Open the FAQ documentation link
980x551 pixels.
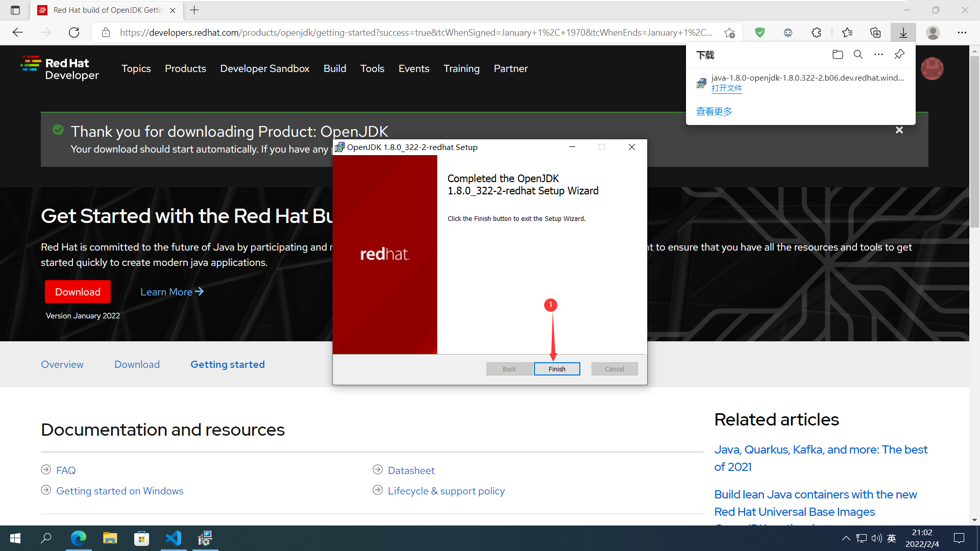coord(65,470)
